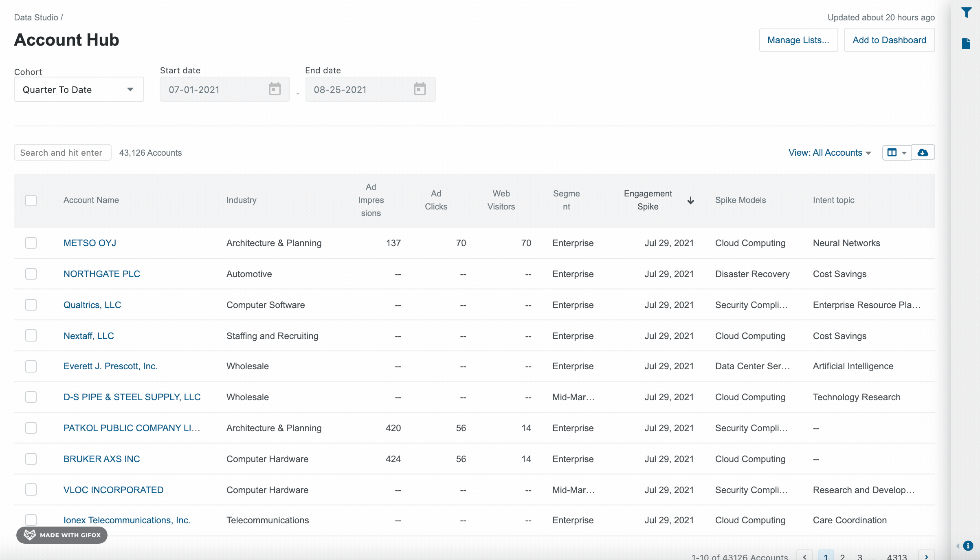Open VLOC INCORPORATED account link
Screen dimensions: 980x560
(x=114, y=490)
